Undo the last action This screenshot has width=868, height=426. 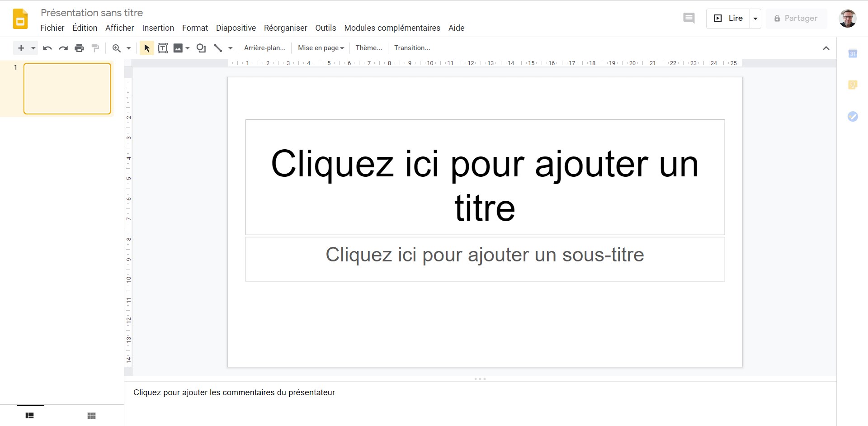47,48
